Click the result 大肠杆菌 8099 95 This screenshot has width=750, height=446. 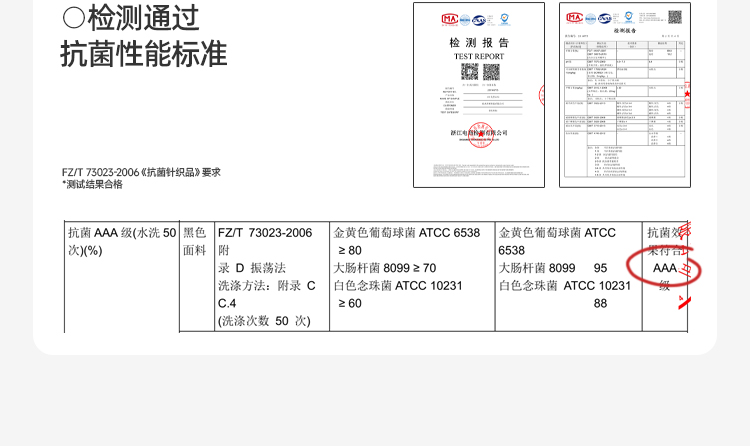(553, 268)
